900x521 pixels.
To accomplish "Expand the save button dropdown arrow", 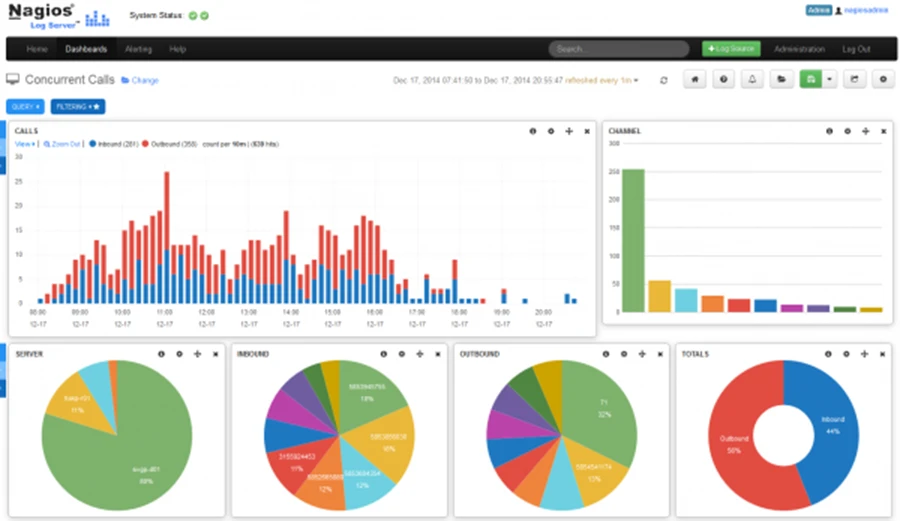I will point(829,79).
